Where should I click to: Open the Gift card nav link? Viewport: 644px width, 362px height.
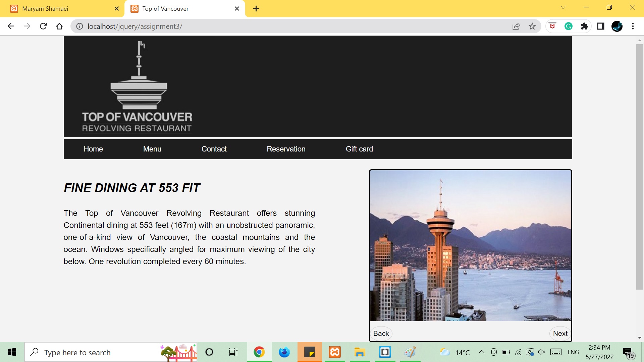point(359,149)
